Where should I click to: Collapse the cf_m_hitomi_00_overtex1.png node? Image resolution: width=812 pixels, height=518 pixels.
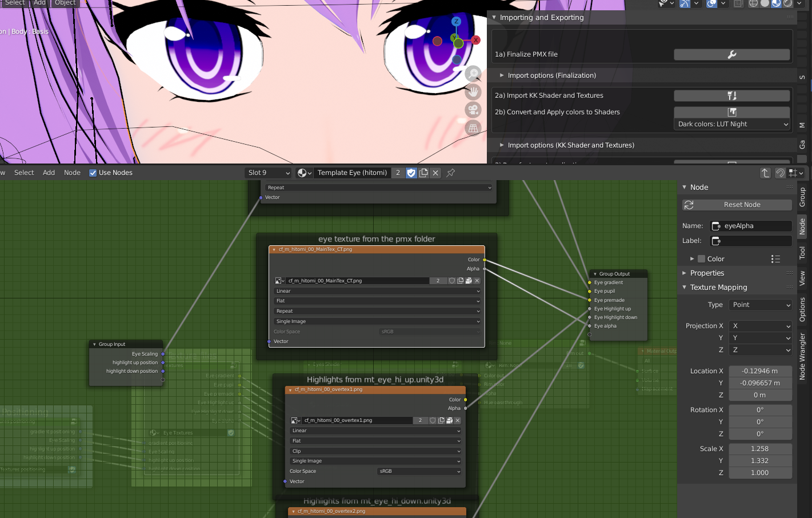(290, 389)
